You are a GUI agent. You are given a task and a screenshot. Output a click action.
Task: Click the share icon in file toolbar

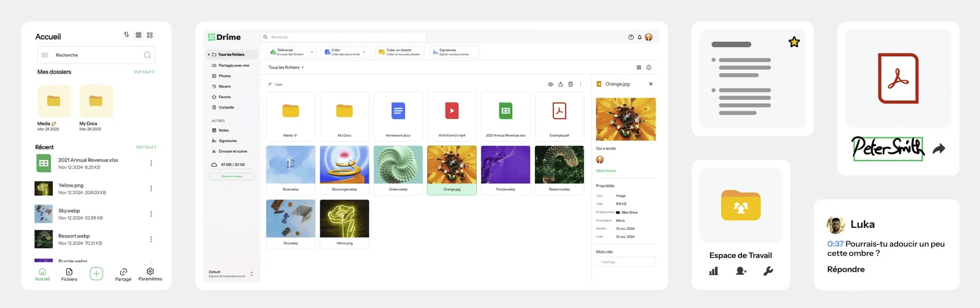561,84
